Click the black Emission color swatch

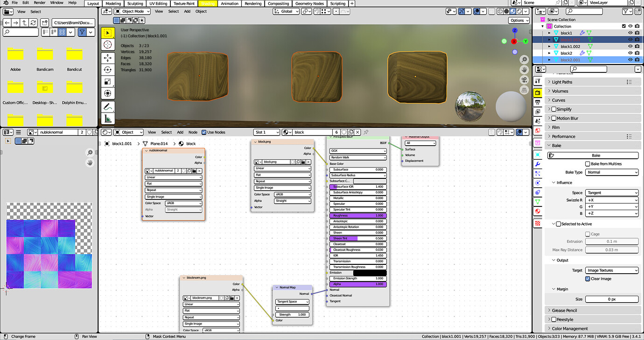click(x=370, y=273)
